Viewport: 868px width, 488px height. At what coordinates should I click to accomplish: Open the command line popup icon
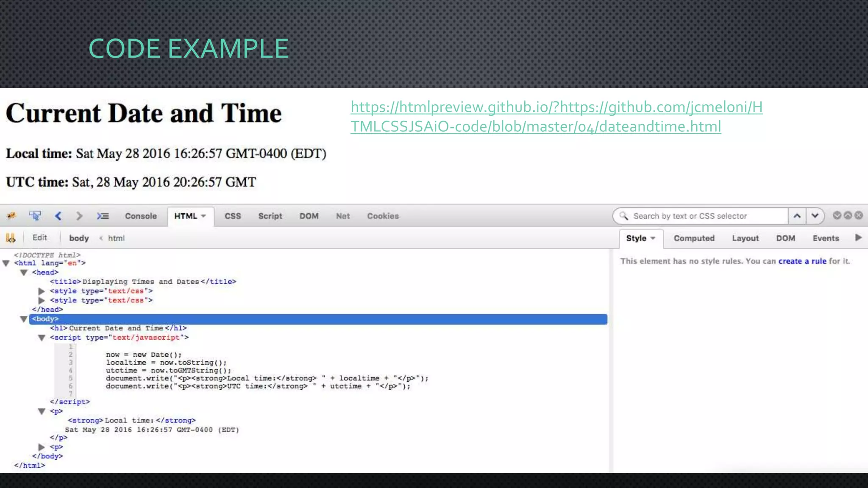coord(103,216)
